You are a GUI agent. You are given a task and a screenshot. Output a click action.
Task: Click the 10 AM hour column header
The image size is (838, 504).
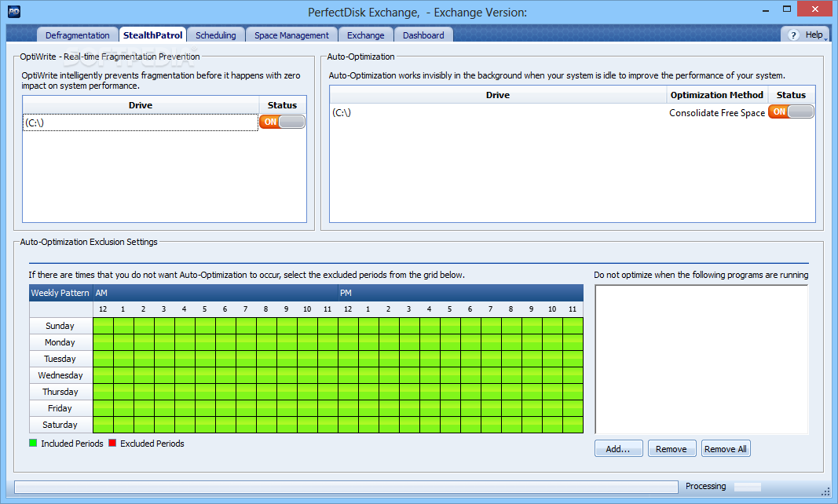(307, 309)
